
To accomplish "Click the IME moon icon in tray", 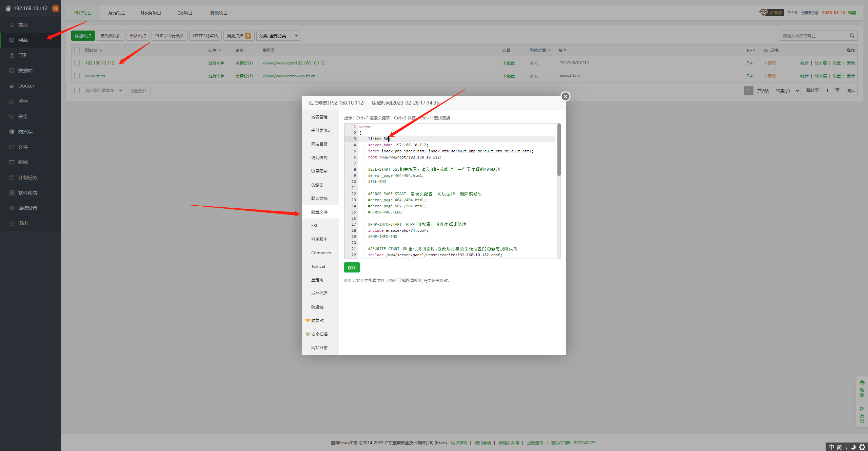I will [x=853, y=447].
